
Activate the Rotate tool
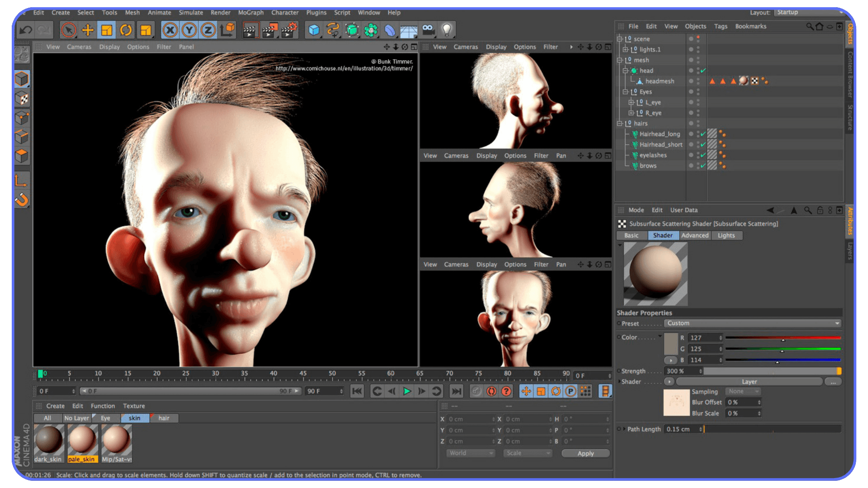(x=126, y=29)
